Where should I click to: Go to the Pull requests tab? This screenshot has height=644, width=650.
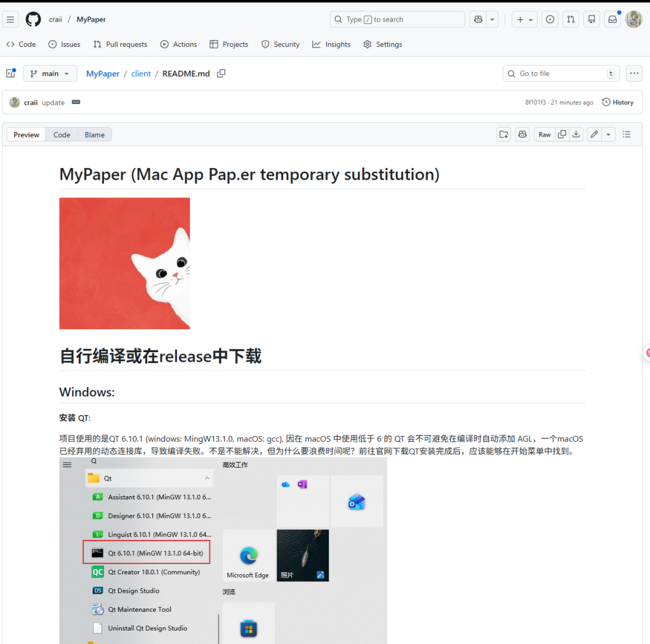(x=120, y=44)
